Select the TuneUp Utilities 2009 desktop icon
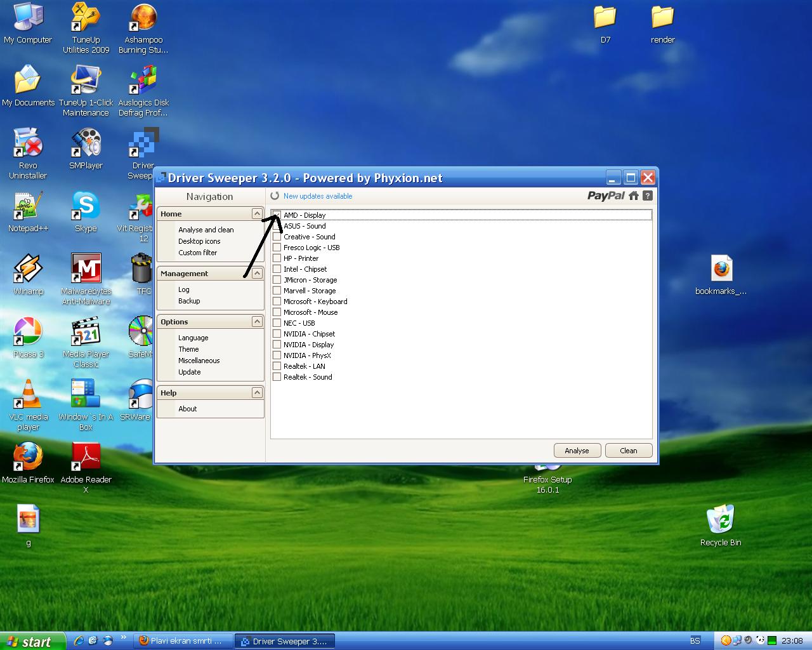Viewport: 812px width, 650px height. pos(86,29)
